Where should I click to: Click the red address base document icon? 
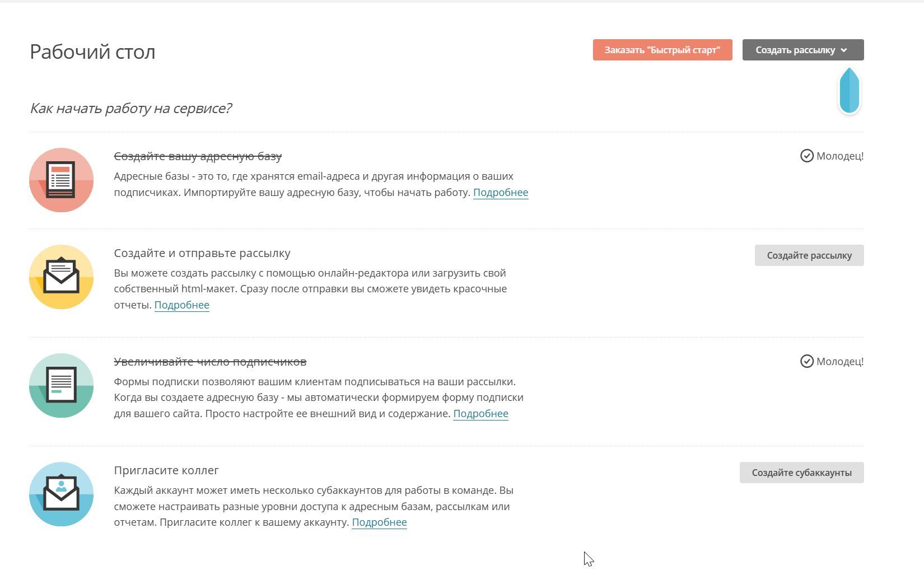click(x=61, y=180)
